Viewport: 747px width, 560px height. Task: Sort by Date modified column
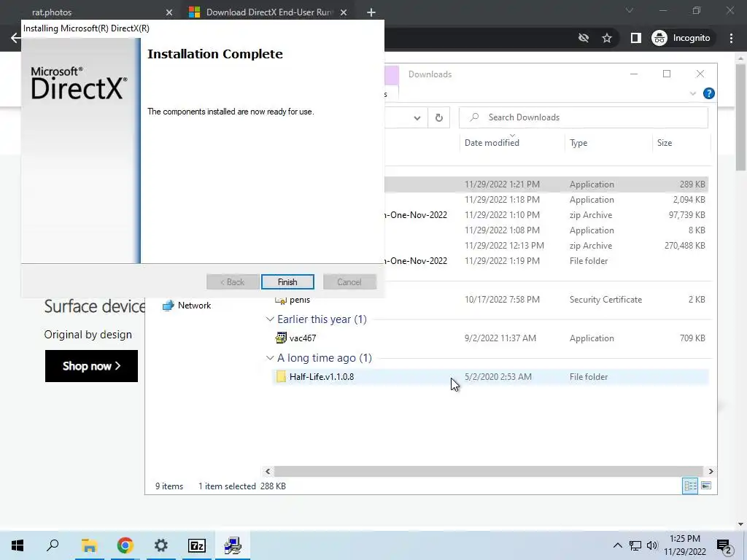pyautogui.click(x=492, y=142)
